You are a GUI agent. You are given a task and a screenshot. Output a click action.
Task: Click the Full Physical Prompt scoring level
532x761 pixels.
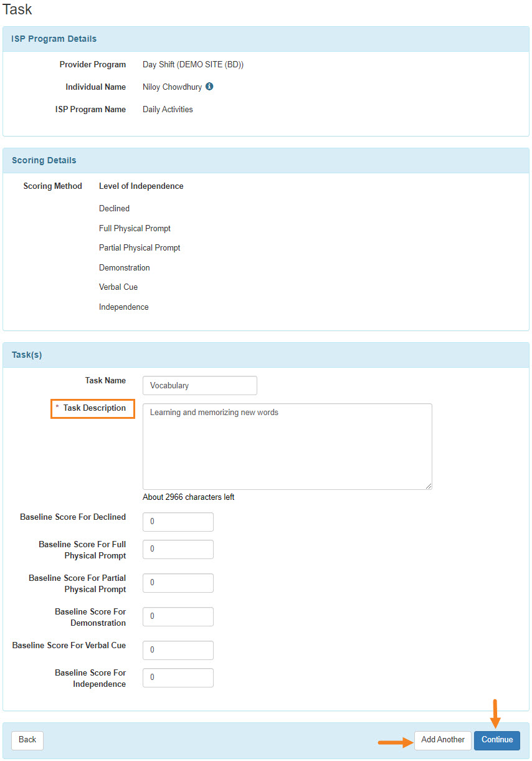point(135,228)
